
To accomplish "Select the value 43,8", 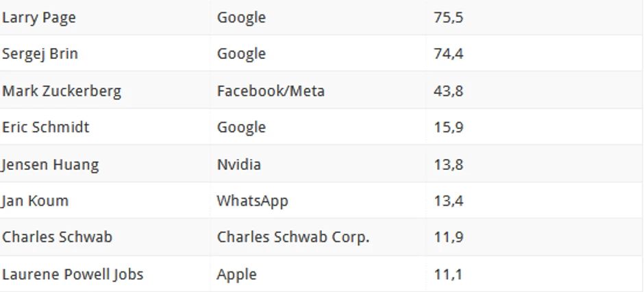I will point(448,91).
